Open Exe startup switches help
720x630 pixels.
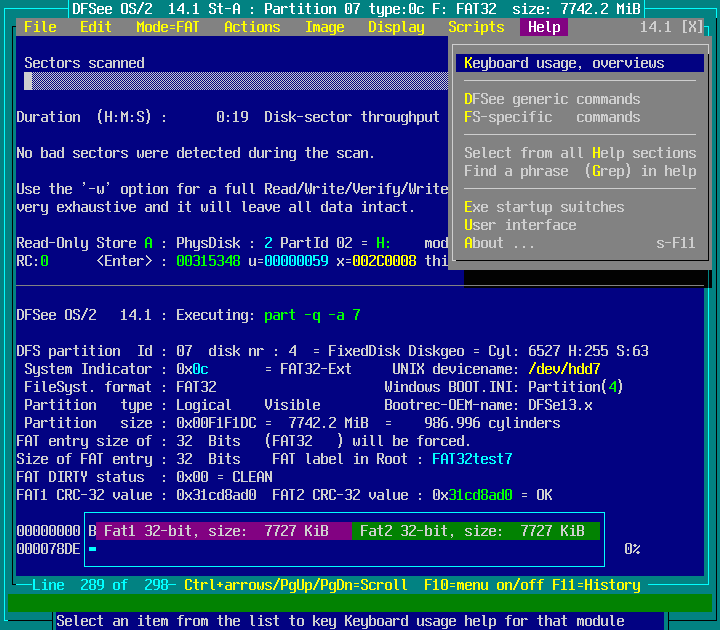pos(544,207)
